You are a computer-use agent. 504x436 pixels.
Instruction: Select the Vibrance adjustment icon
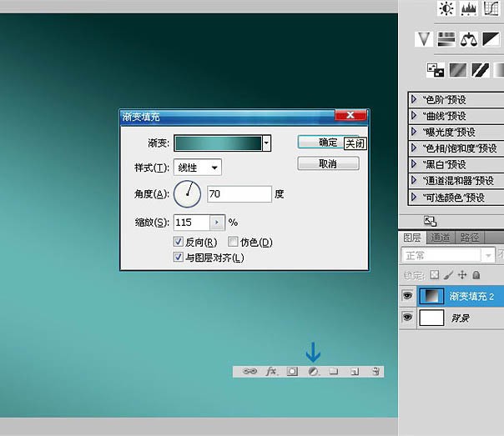(424, 38)
